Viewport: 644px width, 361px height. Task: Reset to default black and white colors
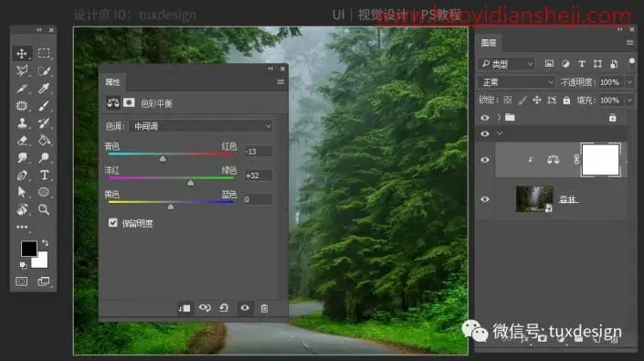pyautogui.click(x=23, y=265)
